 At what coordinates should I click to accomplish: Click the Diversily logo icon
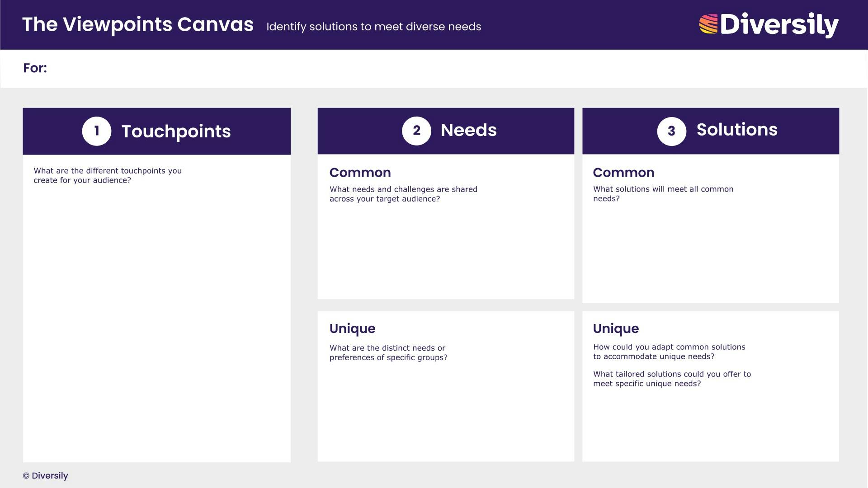click(x=708, y=24)
